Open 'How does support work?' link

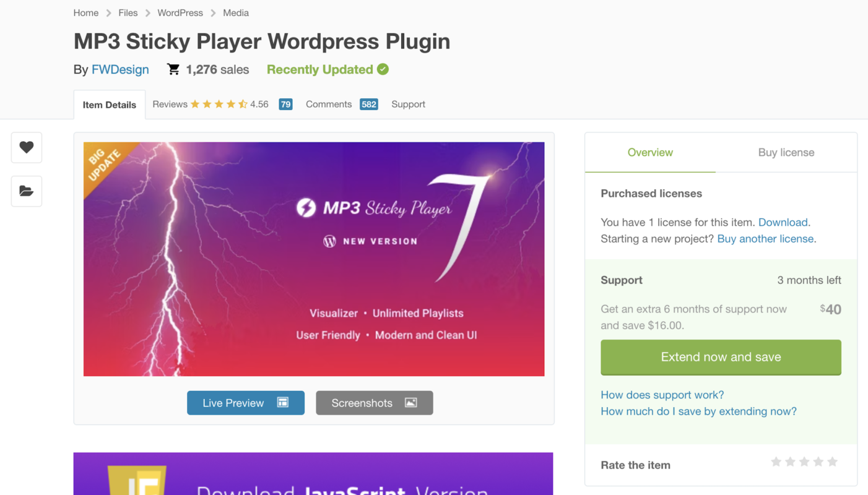point(662,395)
